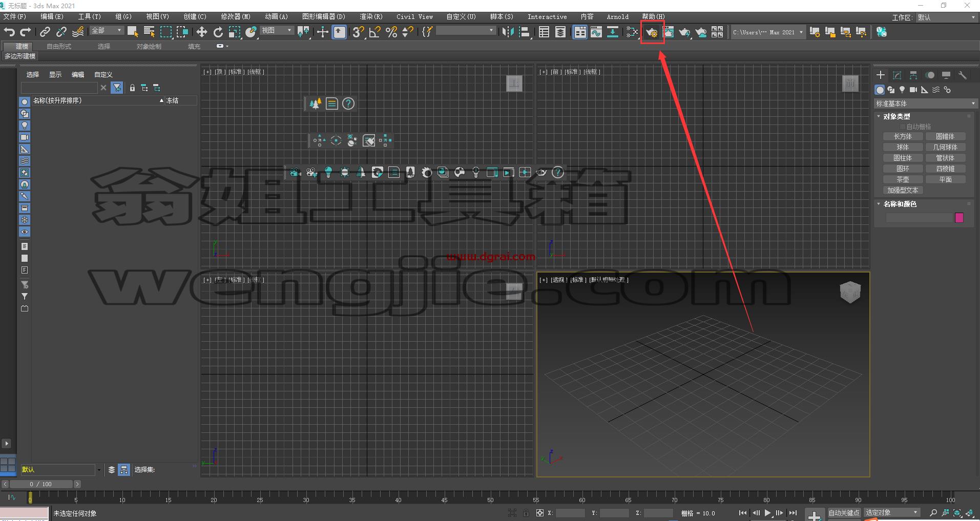Open the Utilities wrench panel icon
Viewport: 980px width, 521px height.
pyautogui.click(x=963, y=75)
